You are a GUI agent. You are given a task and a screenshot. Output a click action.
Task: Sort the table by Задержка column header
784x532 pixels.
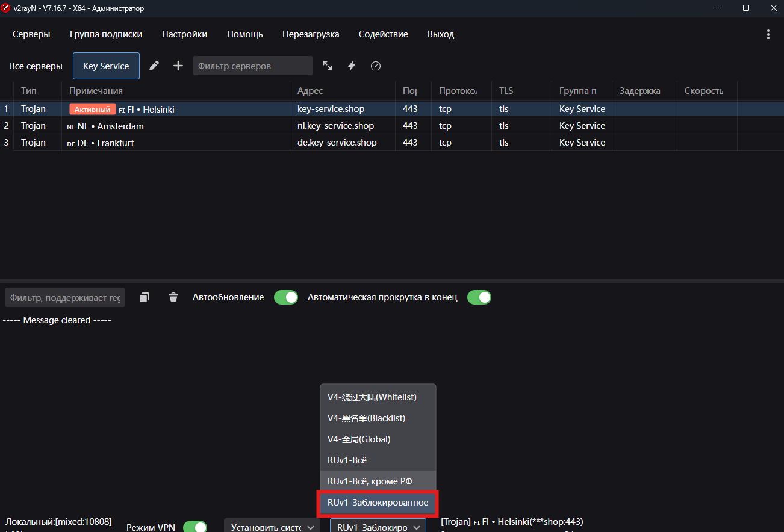click(639, 91)
